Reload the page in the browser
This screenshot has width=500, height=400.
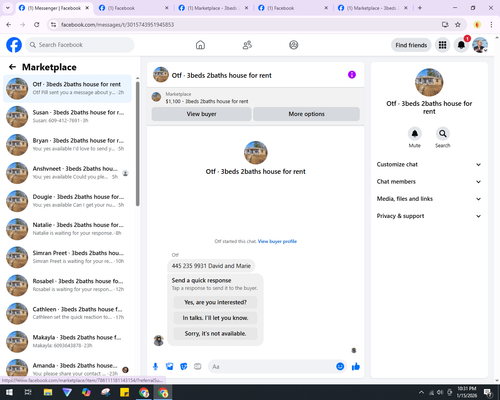coord(37,24)
